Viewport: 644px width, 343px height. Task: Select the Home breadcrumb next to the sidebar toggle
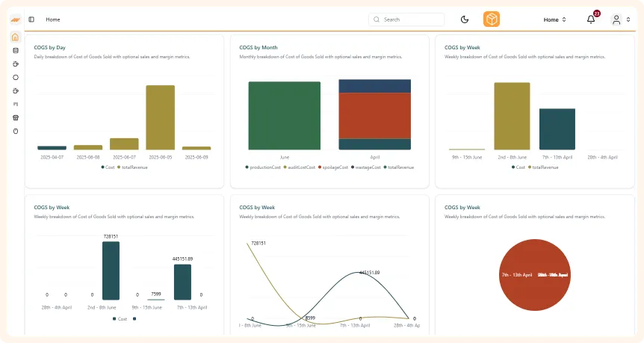pos(53,19)
